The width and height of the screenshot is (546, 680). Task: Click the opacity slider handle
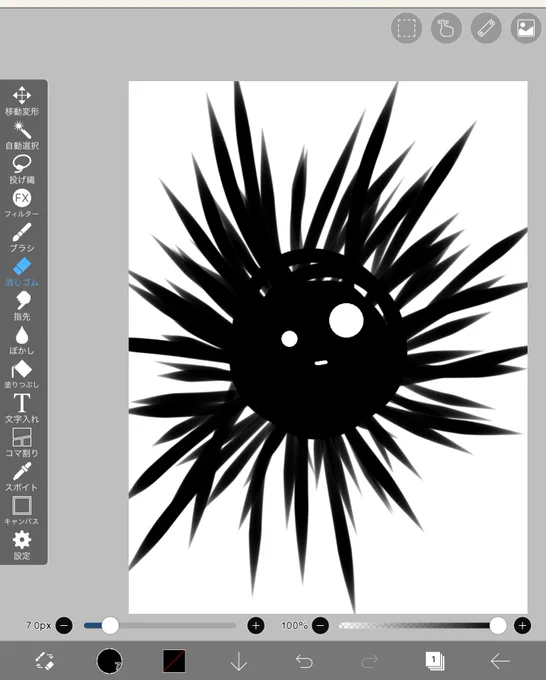(498, 625)
